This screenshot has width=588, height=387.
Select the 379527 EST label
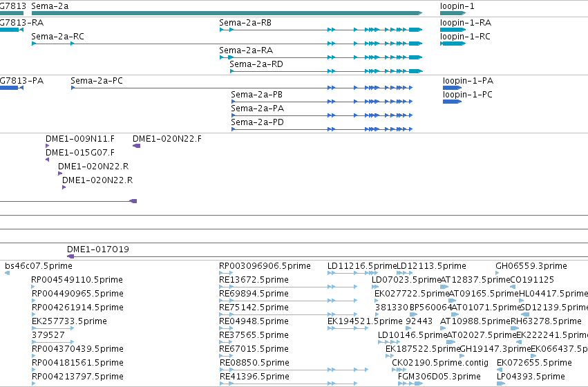[48, 335]
